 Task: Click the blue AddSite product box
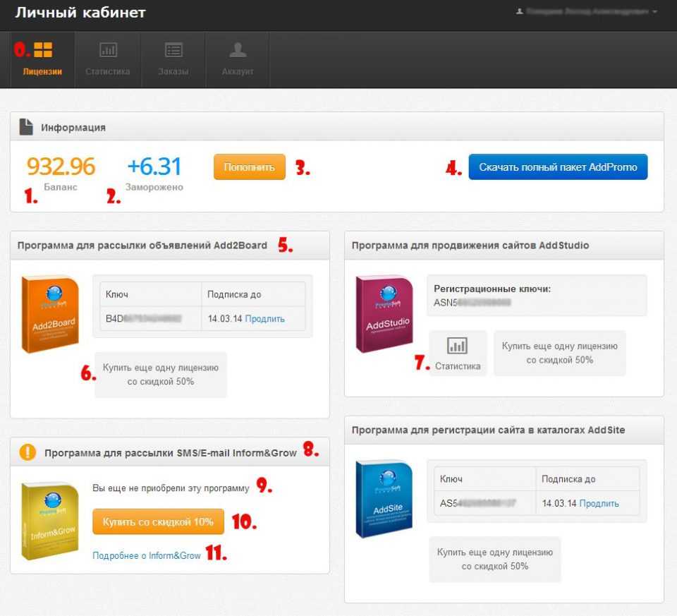(384, 499)
